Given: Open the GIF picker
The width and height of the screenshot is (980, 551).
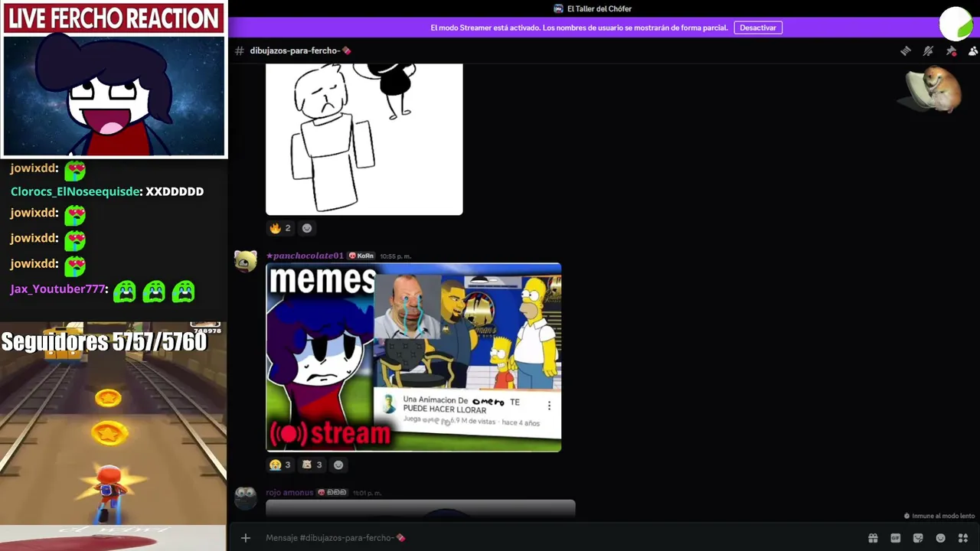Looking at the screenshot, I should [x=896, y=538].
